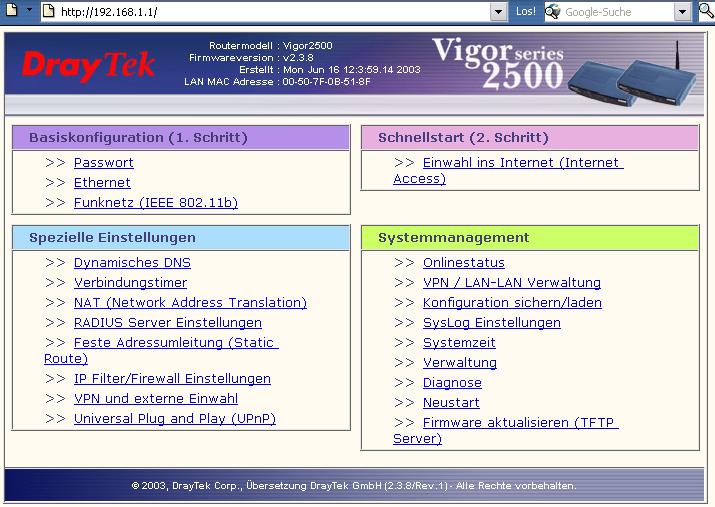Open VPN und externe Einwahl link

156,399
